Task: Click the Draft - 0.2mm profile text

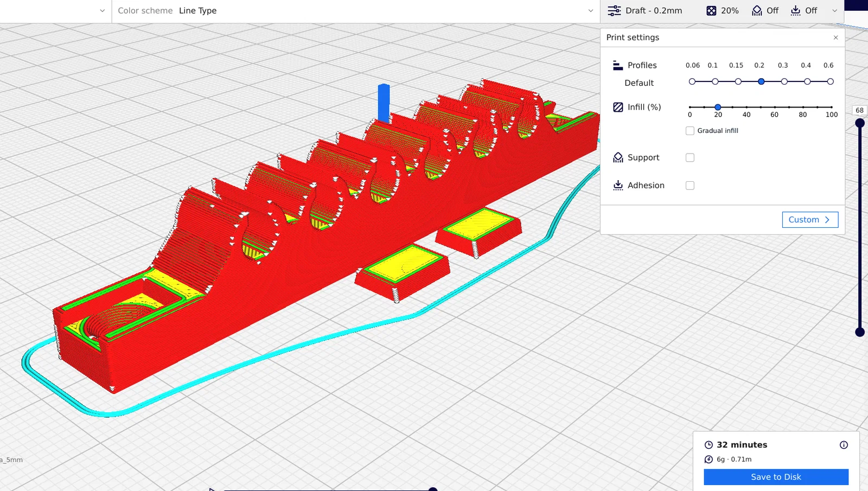Action: 654,11
